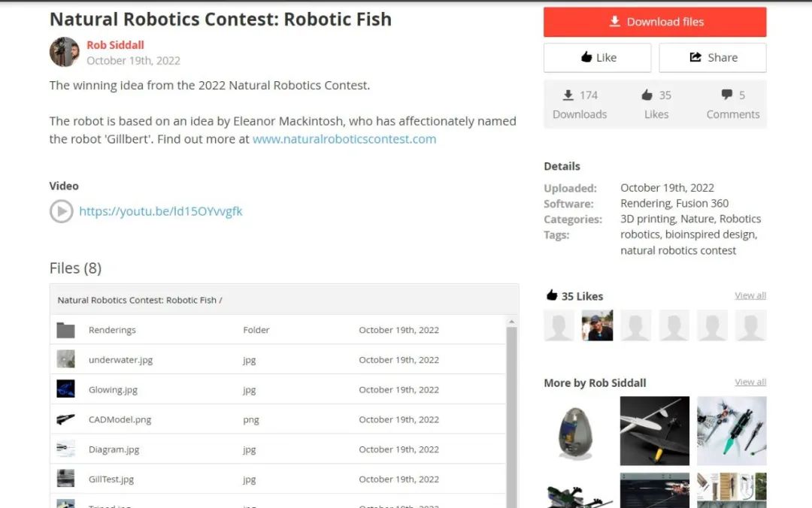812x508 pixels.
Task: Click the video play circle icon
Action: (x=61, y=211)
